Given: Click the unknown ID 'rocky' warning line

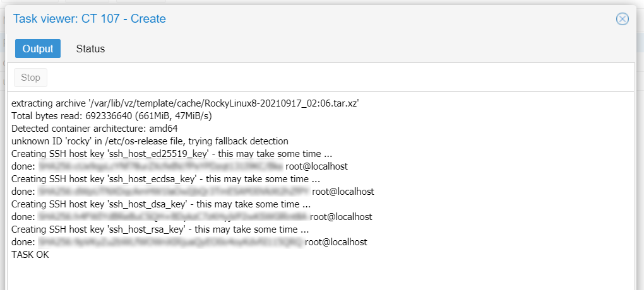Looking at the screenshot, I should click(x=150, y=141).
